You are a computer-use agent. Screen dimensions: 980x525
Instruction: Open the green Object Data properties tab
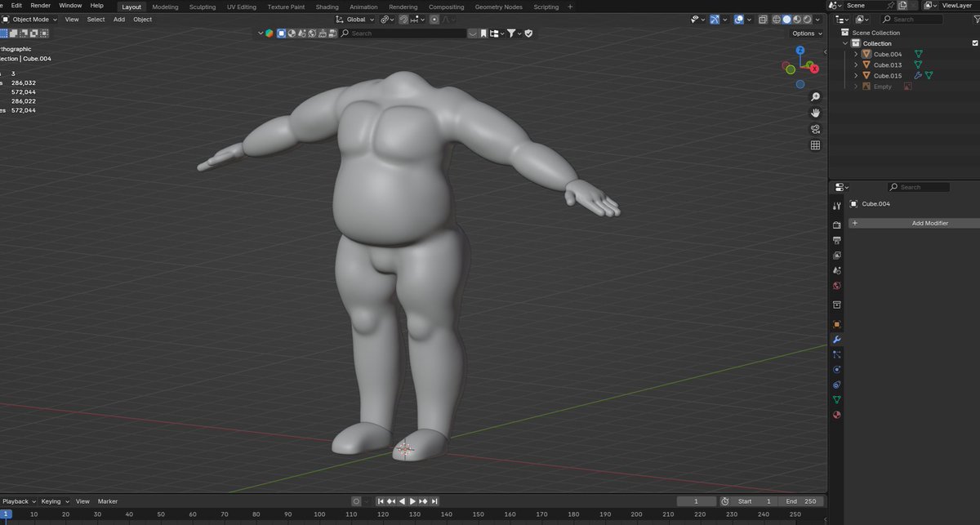click(x=836, y=400)
